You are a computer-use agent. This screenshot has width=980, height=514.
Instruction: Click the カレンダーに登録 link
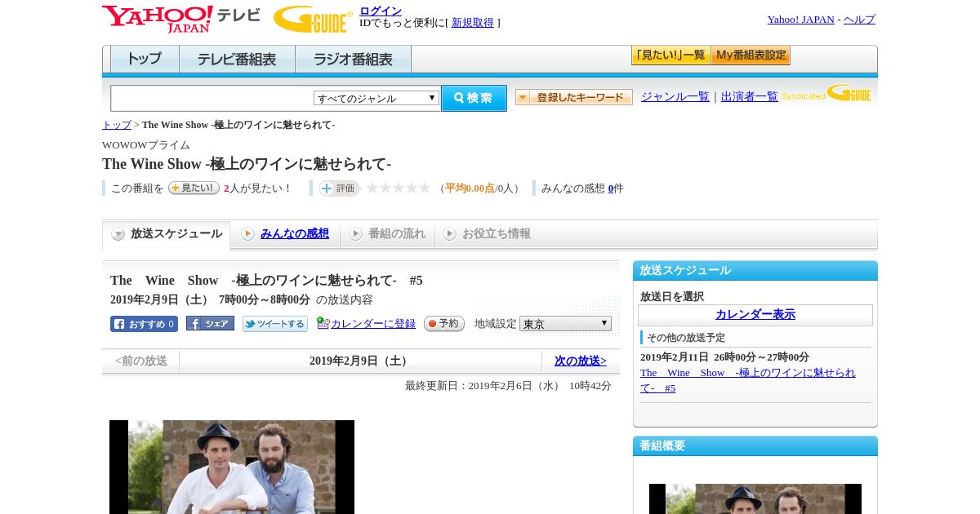pyautogui.click(x=373, y=324)
